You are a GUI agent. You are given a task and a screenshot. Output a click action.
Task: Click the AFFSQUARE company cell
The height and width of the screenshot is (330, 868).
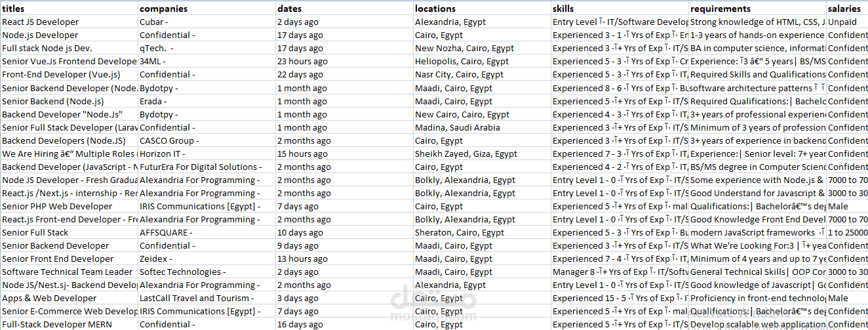click(x=207, y=232)
